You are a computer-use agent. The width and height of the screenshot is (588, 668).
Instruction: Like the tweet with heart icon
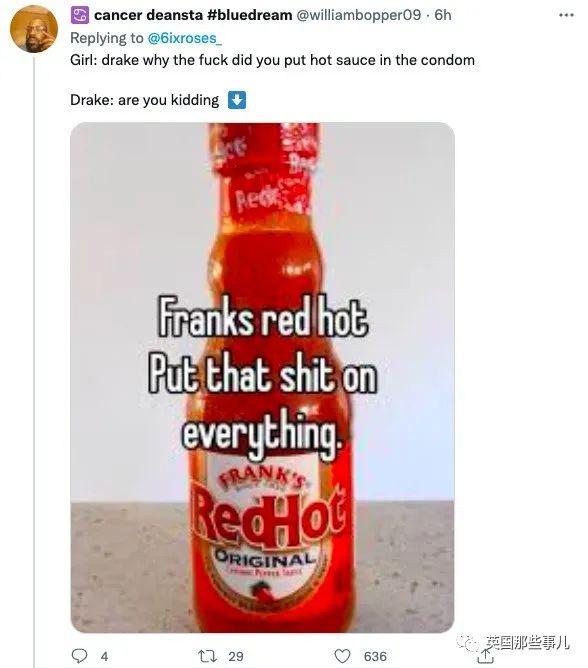(x=342, y=656)
